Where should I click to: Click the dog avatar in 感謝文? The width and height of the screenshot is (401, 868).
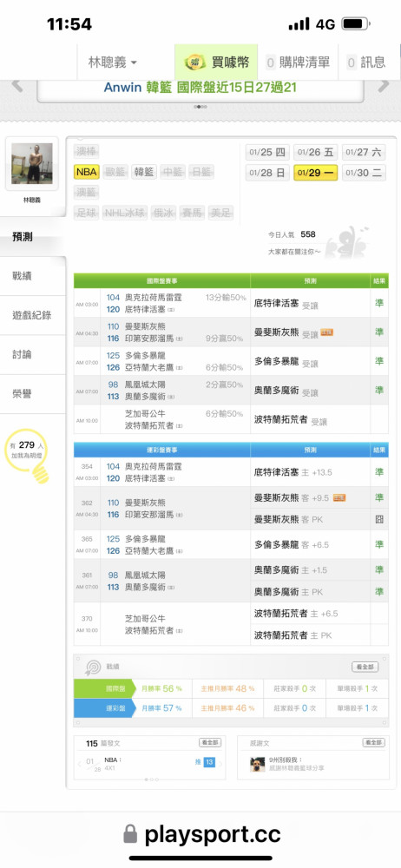(258, 765)
